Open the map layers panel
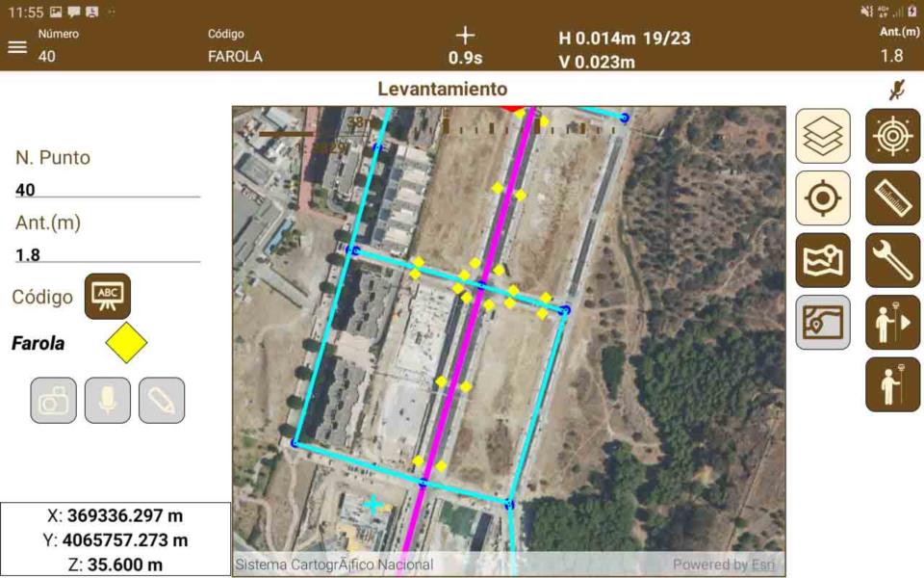This screenshot has height=578, width=924. coord(823,136)
